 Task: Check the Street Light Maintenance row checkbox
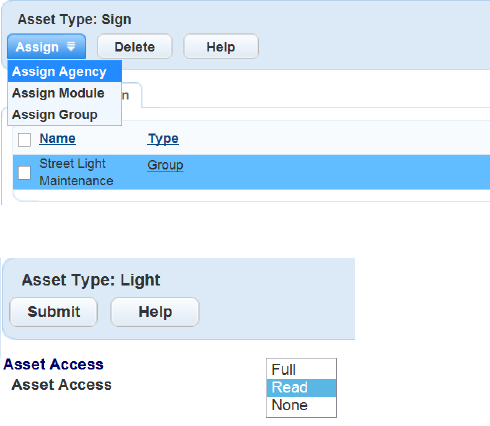click(x=24, y=173)
